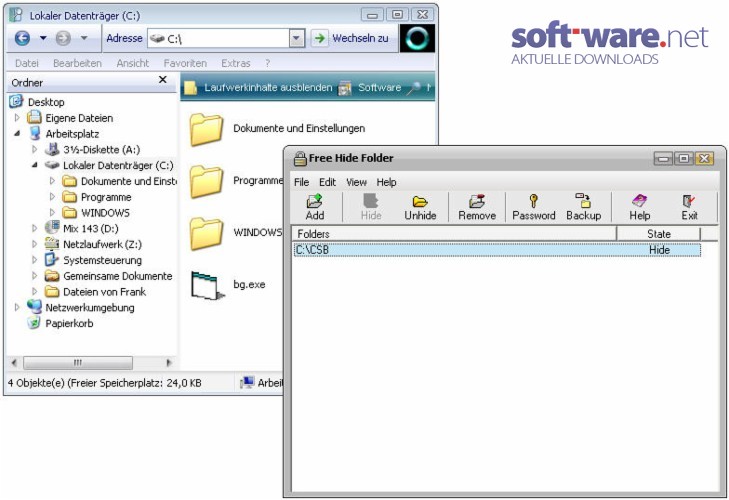The height and width of the screenshot is (500, 729).
Task: Expand the Programme tree node
Action: click(x=53, y=197)
